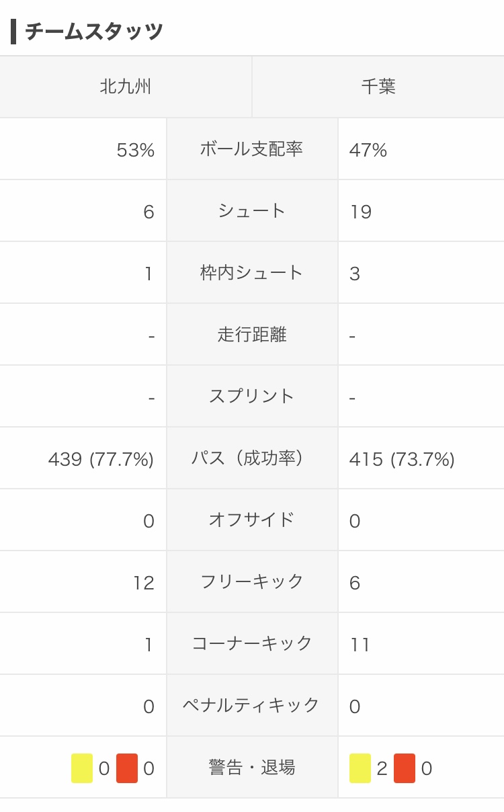Click Chiba's yellow card icon
504x812 pixels.
click(x=360, y=768)
